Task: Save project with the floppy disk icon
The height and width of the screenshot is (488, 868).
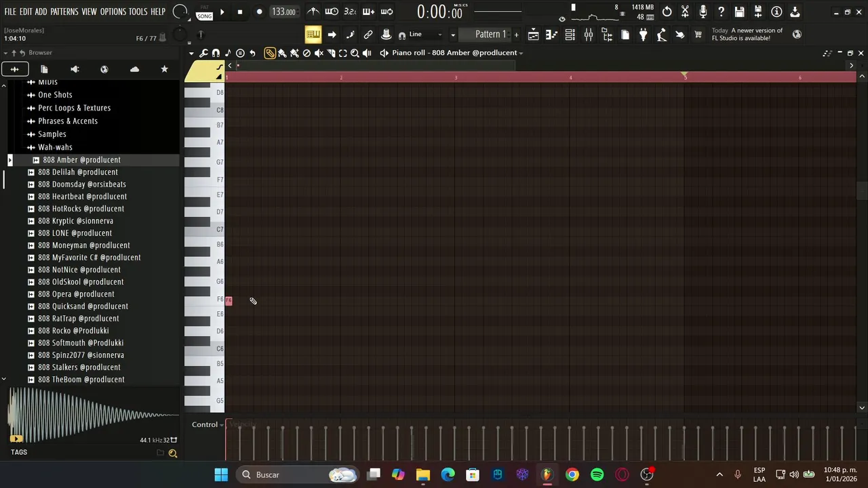Action: click(739, 12)
